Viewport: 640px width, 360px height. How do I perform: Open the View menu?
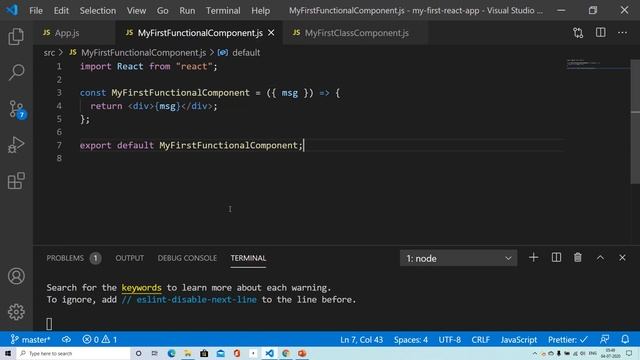click(136, 10)
